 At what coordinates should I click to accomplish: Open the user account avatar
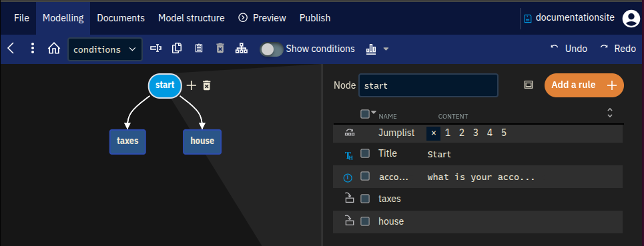pos(631,19)
